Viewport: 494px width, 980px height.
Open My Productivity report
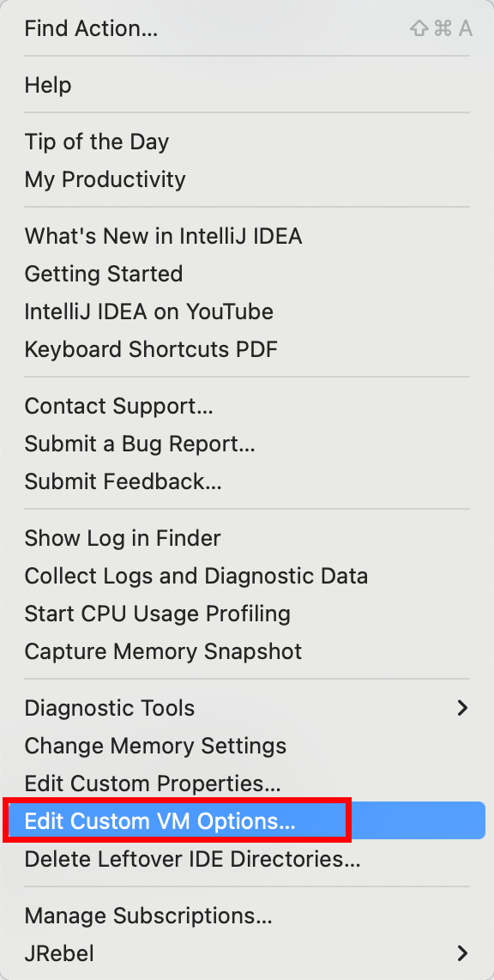247,179
